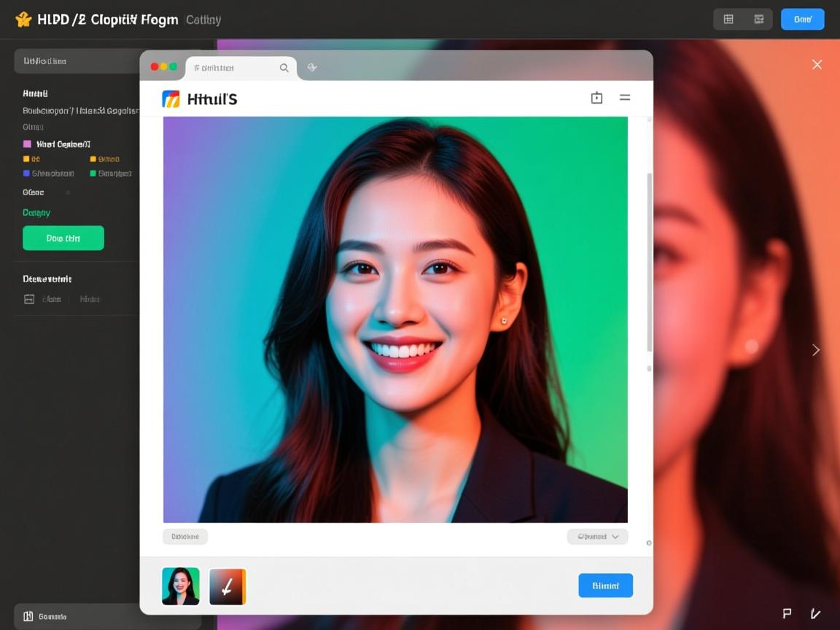Click the second layout icon in header
The image size is (840, 630).
point(759,20)
